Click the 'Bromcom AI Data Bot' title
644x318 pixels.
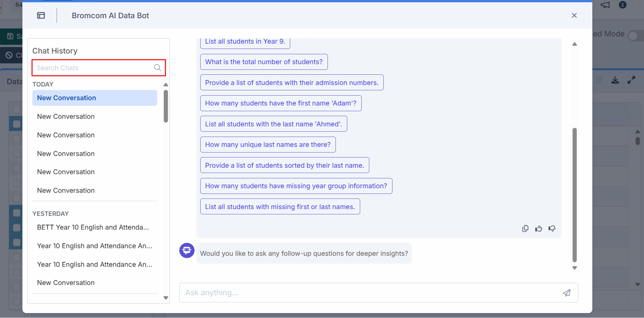click(x=110, y=16)
